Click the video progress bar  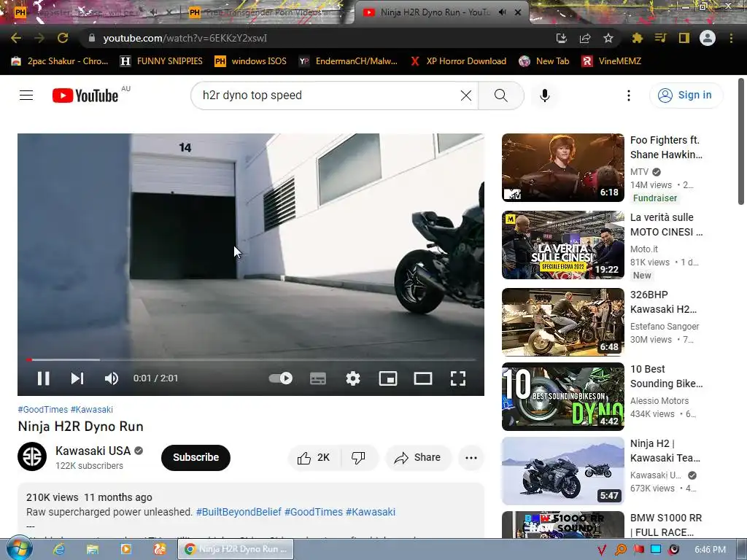(x=251, y=360)
